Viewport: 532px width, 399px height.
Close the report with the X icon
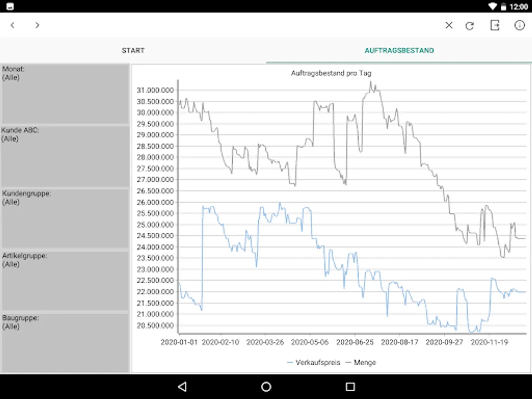tap(449, 25)
